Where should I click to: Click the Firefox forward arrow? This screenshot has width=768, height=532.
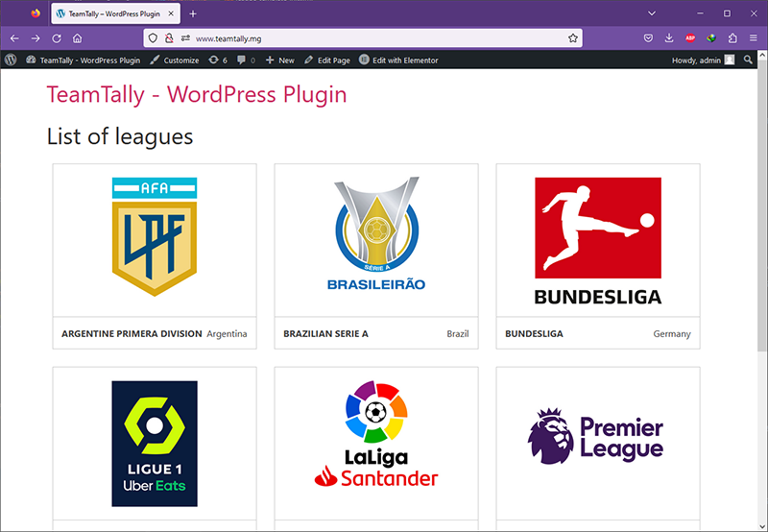[x=36, y=38]
